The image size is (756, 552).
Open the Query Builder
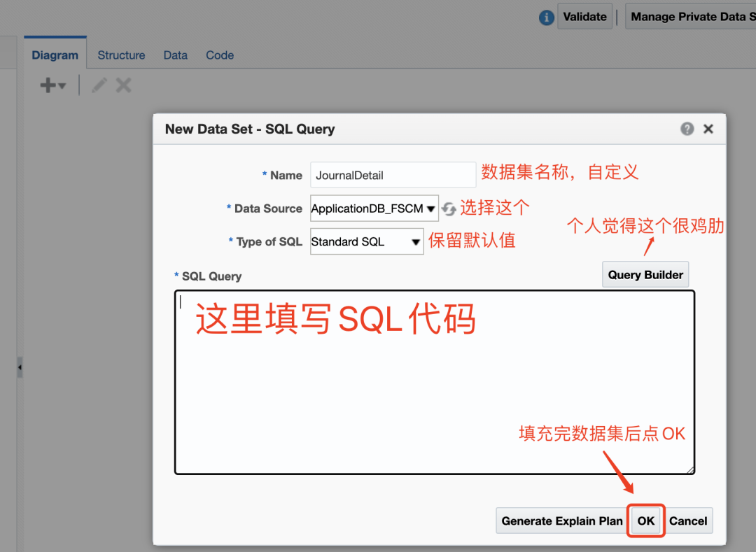click(x=645, y=274)
